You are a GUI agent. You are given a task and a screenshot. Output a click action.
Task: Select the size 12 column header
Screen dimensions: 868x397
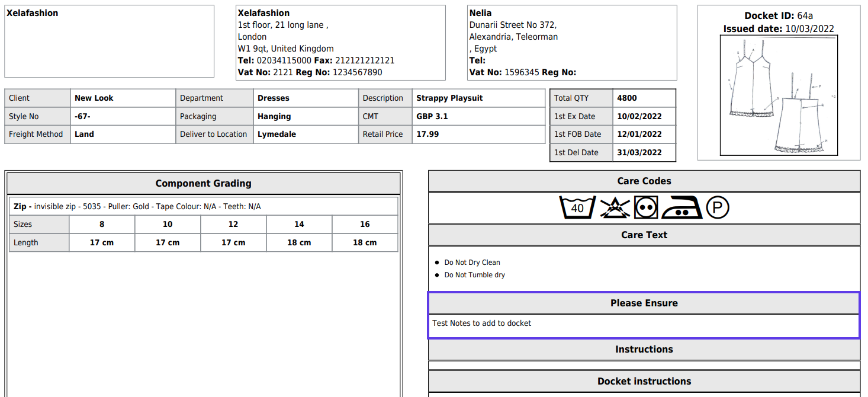[x=233, y=225]
